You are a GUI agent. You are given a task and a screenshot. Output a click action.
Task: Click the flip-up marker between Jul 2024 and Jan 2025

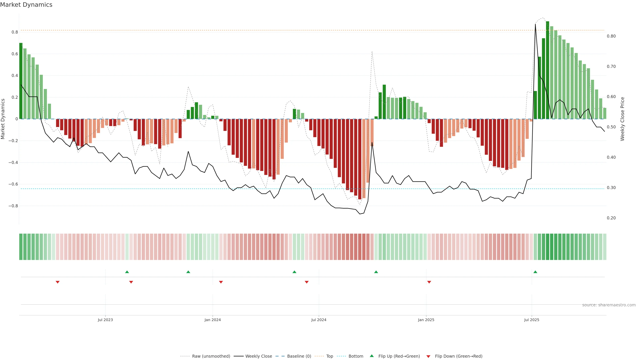pyautogui.click(x=376, y=272)
